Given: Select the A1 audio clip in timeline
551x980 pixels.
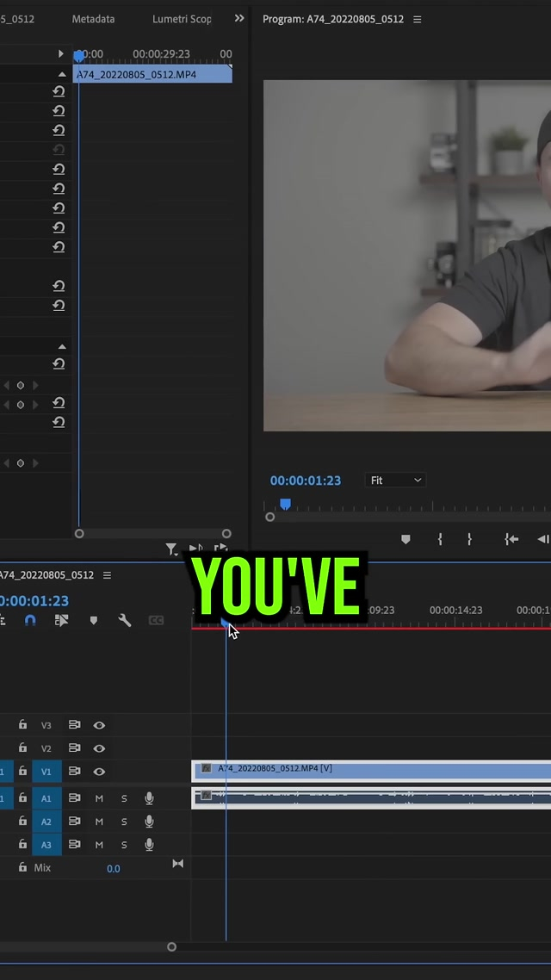Looking at the screenshot, I should coord(371,797).
